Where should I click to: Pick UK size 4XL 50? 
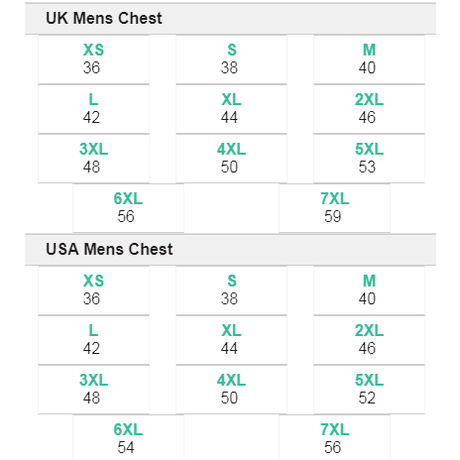point(231,159)
